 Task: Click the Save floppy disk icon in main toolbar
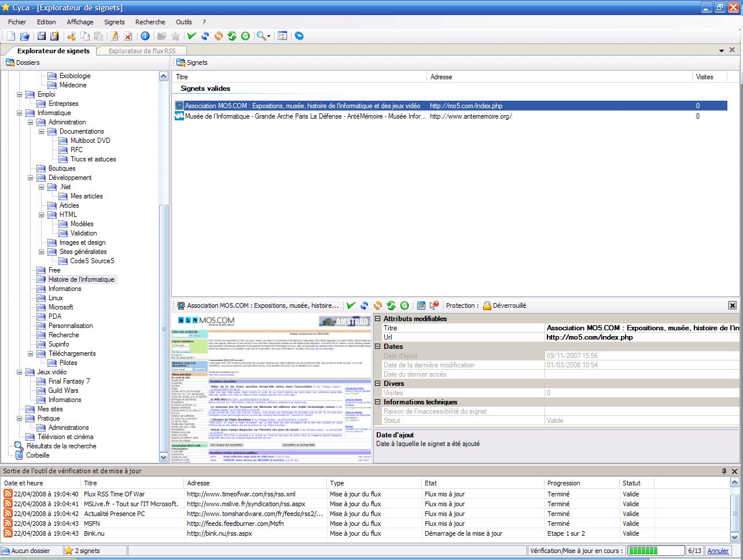42,36
